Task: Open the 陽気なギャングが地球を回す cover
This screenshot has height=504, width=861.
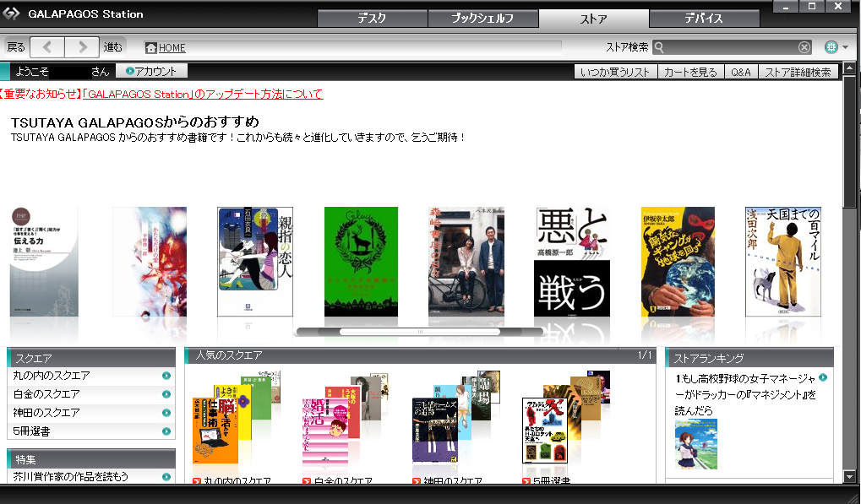Action: tap(678, 262)
